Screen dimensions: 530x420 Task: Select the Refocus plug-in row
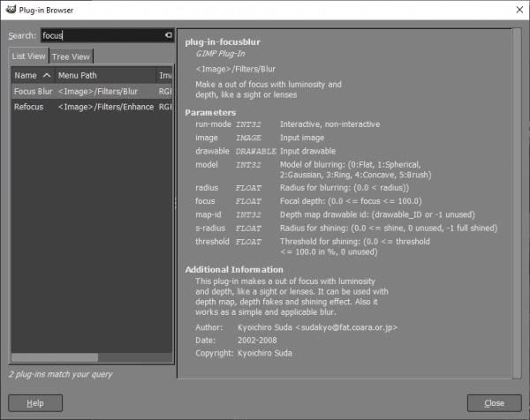tap(92, 107)
